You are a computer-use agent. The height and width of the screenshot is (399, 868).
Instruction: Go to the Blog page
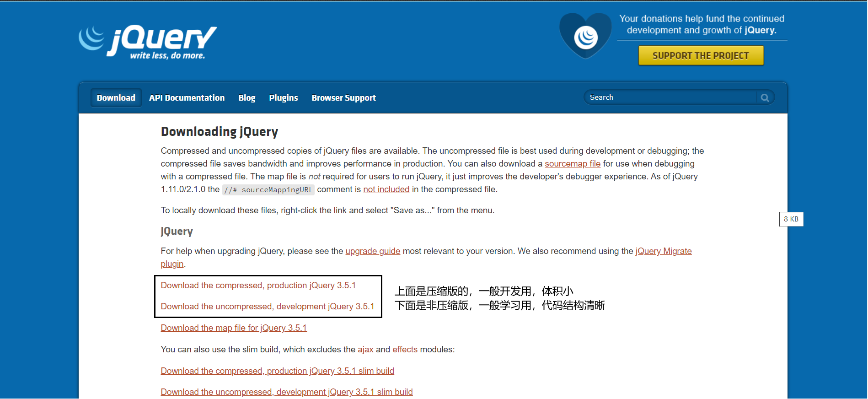point(247,98)
